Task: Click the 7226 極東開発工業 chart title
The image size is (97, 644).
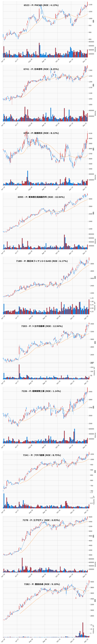Action: 41,391
